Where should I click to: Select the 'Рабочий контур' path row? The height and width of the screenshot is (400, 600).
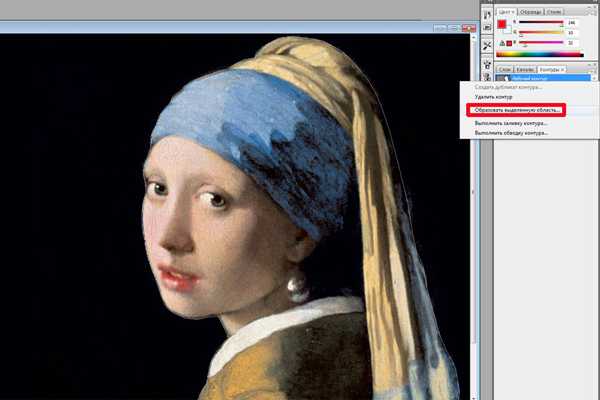pyautogui.click(x=543, y=78)
